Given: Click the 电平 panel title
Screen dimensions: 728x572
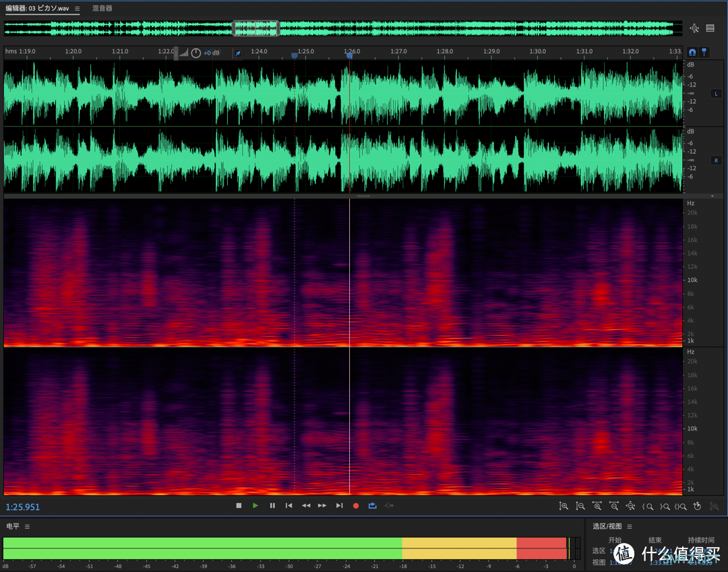Looking at the screenshot, I should [13, 526].
